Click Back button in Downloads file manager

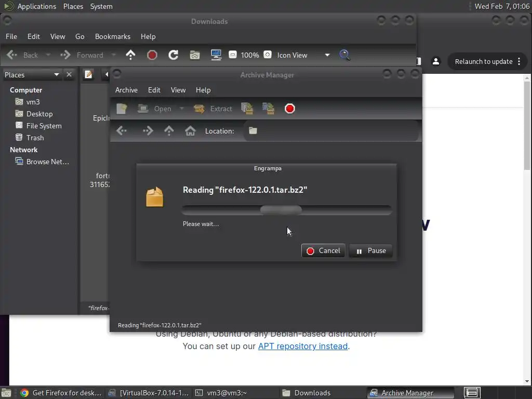pyautogui.click(x=22, y=55)
